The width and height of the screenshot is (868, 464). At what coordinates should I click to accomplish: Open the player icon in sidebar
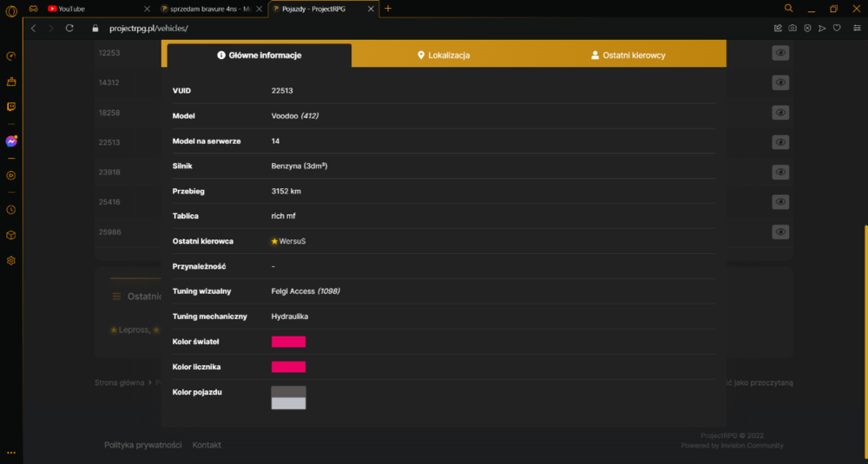[x=11, y=175]
